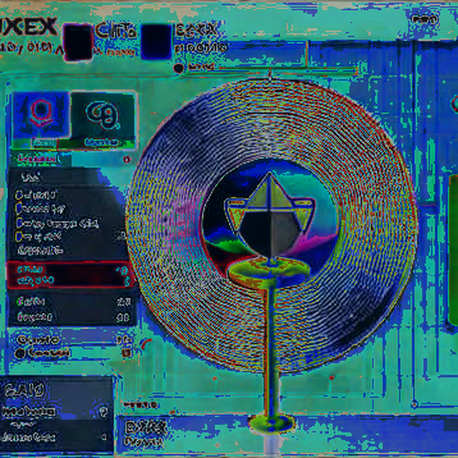Select the red-outlined highlighted list row
Viewport: 458px width, 458px height.
click(71, 275)
